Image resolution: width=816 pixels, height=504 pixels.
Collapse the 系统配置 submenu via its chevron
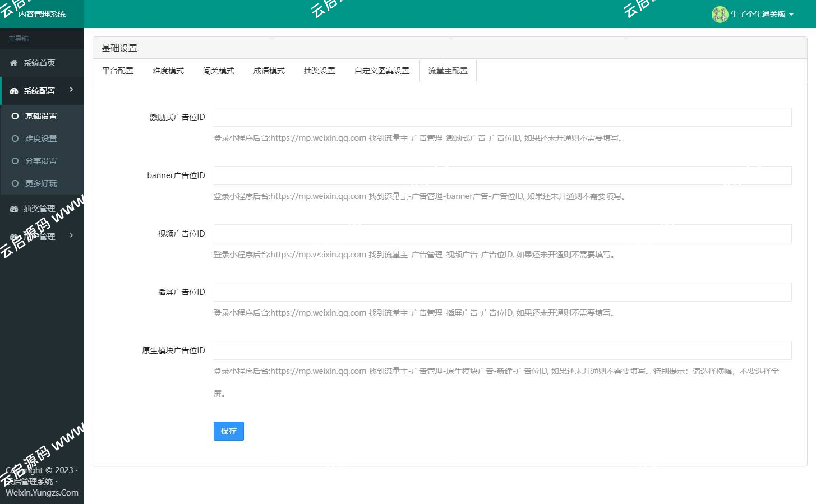[x=71, y=90]
